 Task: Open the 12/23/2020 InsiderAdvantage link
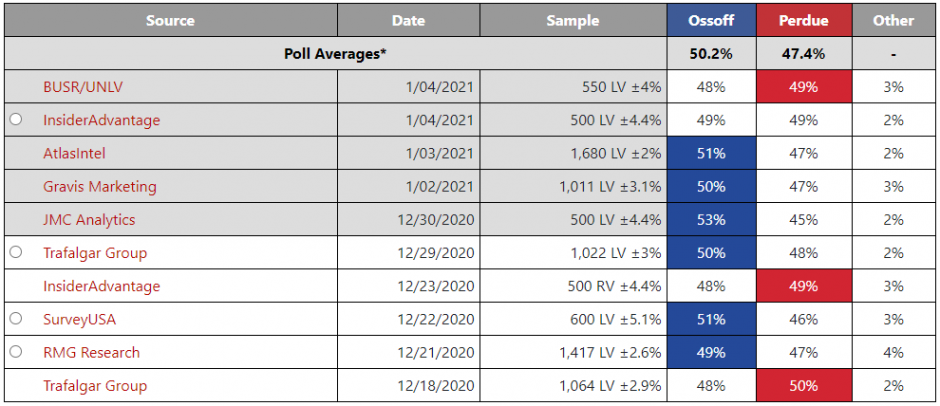pyautogui.click(x=101, y=286)
